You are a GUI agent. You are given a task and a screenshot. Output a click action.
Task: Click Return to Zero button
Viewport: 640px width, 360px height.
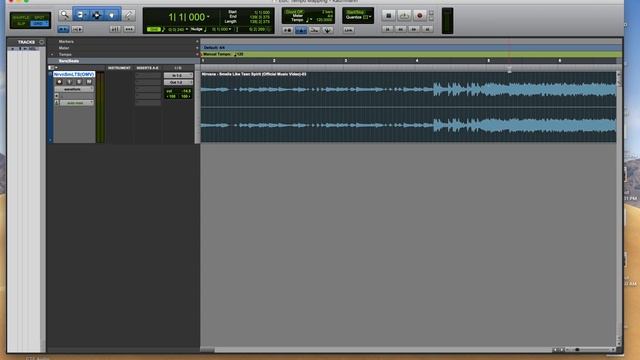[388, 29]
